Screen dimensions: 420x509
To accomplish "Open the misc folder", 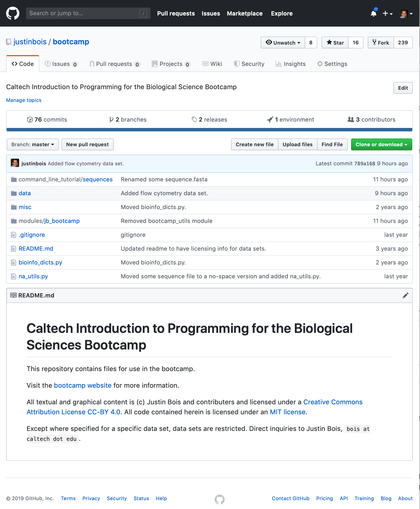I will coord(25,207).
